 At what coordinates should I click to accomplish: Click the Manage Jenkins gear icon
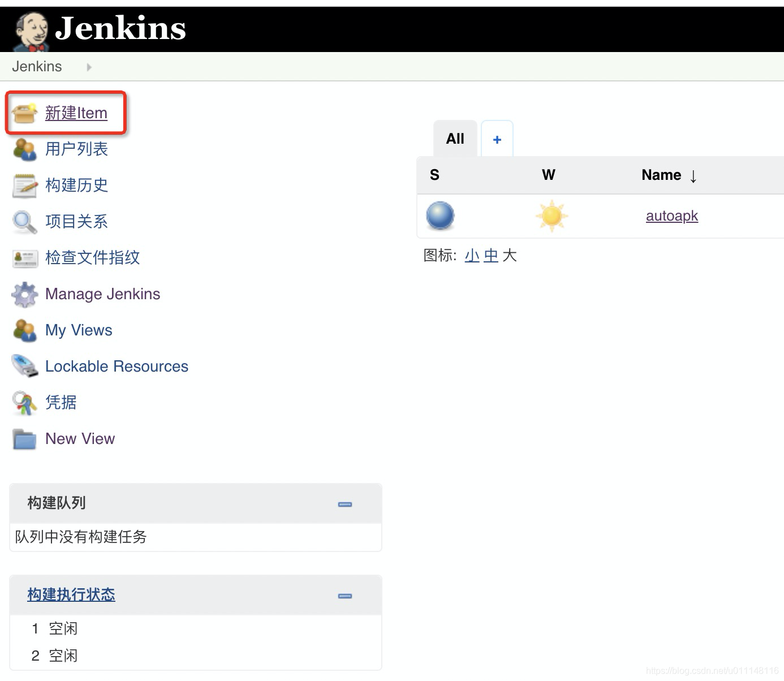(x=25, y=294)
